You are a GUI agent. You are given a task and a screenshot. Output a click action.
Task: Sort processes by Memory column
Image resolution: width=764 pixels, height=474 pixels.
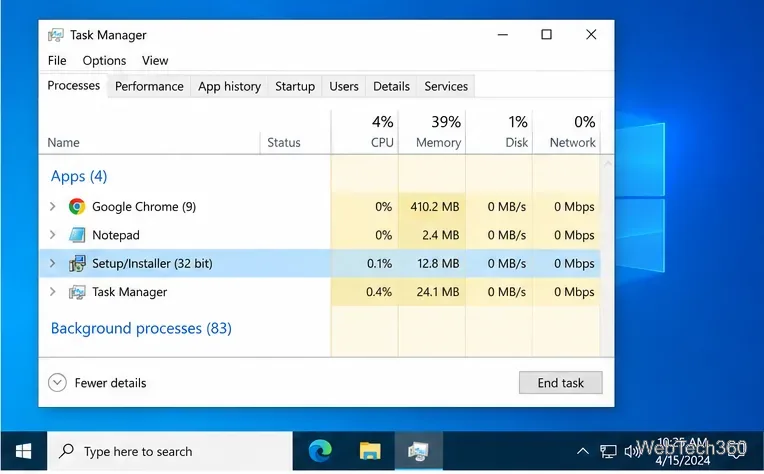click(432, 132)
